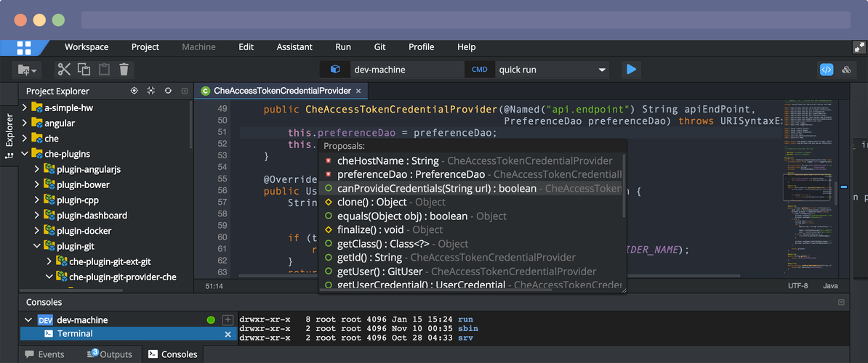Switch to the code editor perspective toggle
Screen dimensions: 868x363
click(826, 70)
